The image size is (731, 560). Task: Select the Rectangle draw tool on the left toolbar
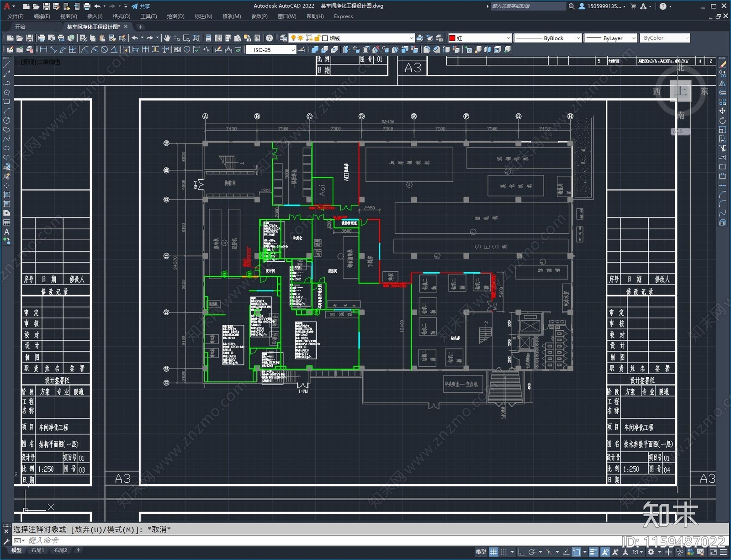click(x=6, y=102)
